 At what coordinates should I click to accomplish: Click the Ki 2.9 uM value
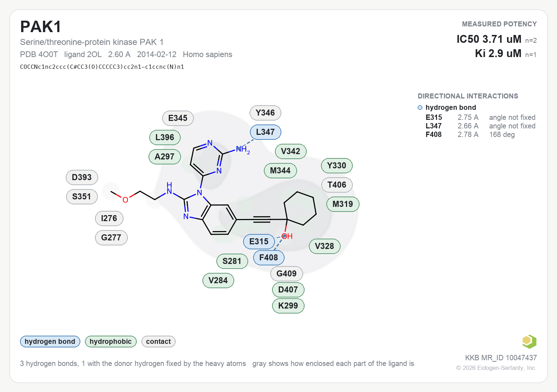coord(498,53)
